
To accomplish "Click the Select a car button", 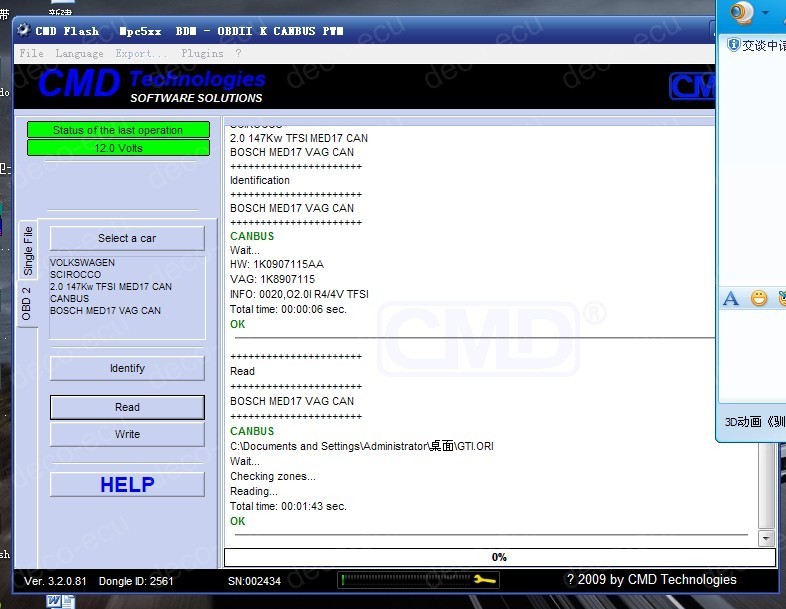I will point(127,238).
